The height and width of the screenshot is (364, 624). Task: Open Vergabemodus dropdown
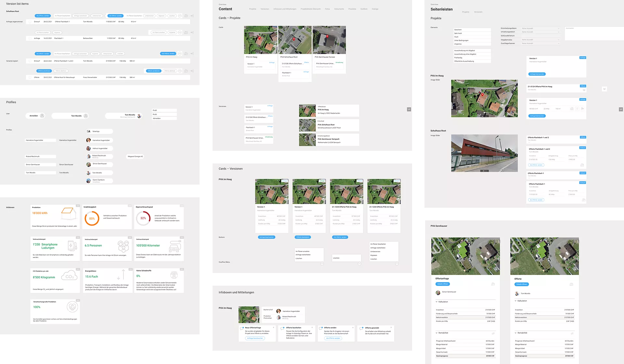[x=540, y=40]
